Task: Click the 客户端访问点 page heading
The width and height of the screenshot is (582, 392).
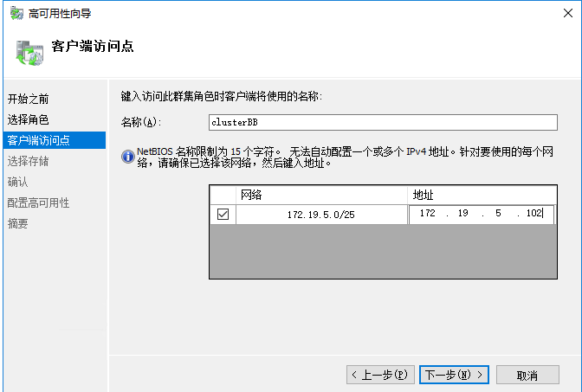Action: (x=93, y=47)
